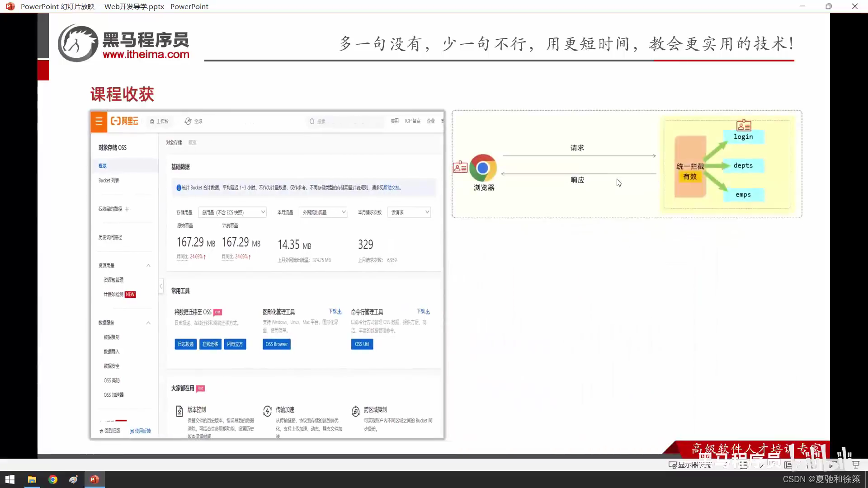The width and height of the screenshot is (868, 488).
Task: Open Bucket 列表 in the sidebar
Action: [x=109, y=180]
